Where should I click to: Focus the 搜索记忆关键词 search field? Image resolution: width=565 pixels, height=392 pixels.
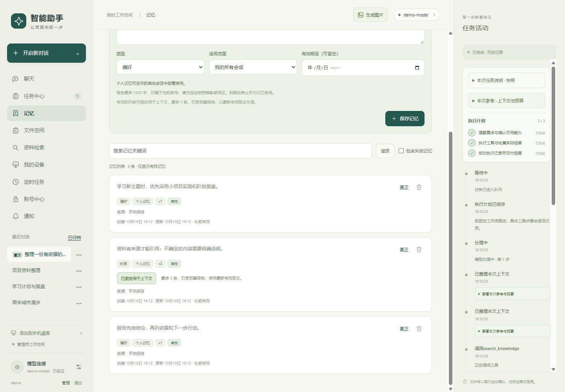click(240, 151)
